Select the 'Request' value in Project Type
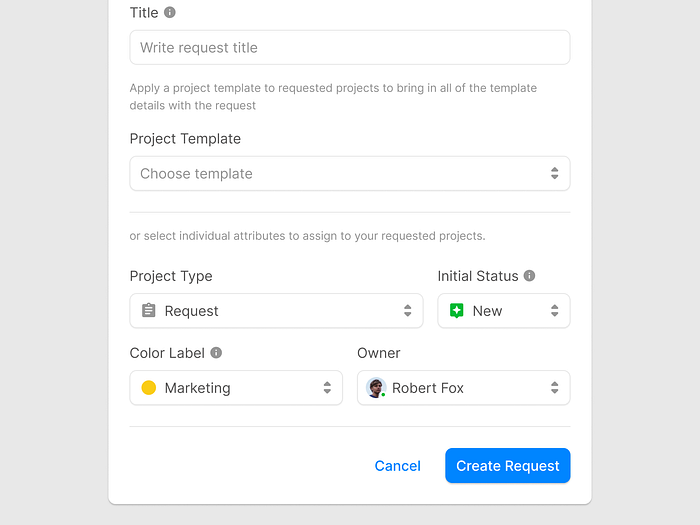The image size is (700, 525). 192,311
